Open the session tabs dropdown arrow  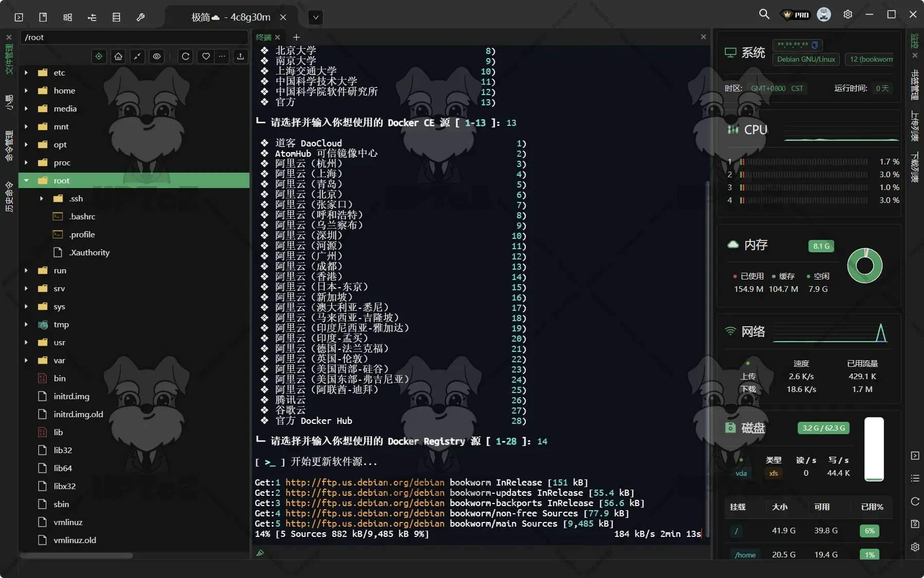tap(316, 17)
